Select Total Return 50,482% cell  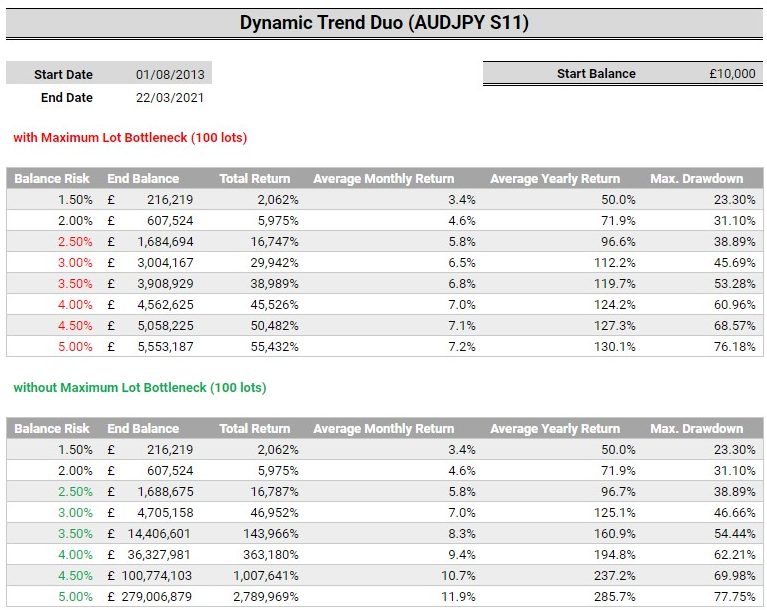click(x=274, y=326)
